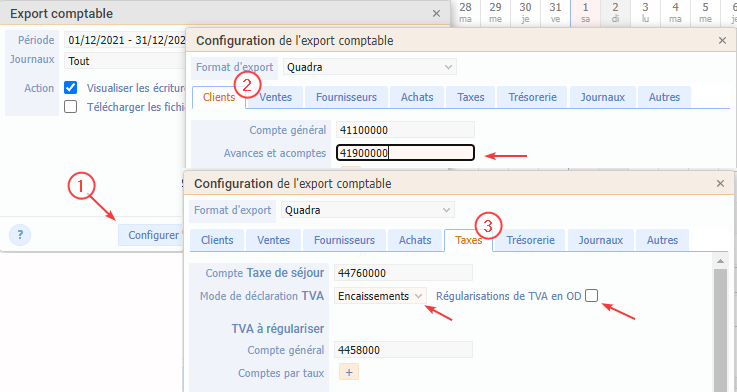
Task: Open Autres tab in lower window
Action: tap(662, 240)
